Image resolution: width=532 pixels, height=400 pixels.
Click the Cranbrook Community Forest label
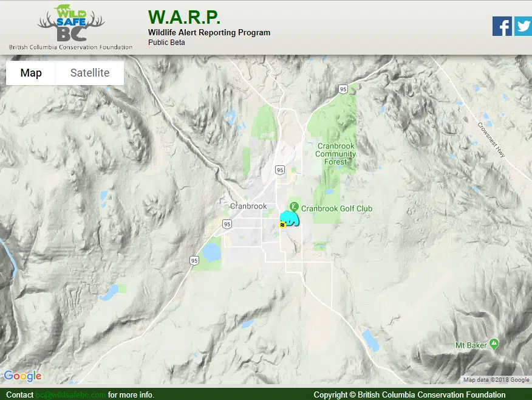pyautogui.click(x=335, y=154)
